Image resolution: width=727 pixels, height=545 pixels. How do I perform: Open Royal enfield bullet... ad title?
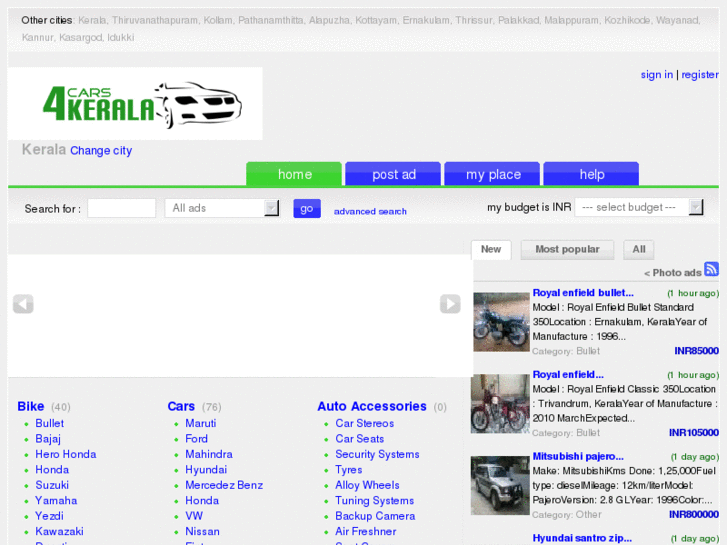[583, 293]
